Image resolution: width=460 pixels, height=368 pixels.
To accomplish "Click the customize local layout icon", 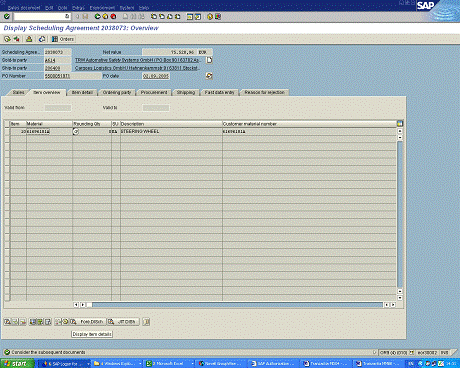I will (x=218, y=16).
